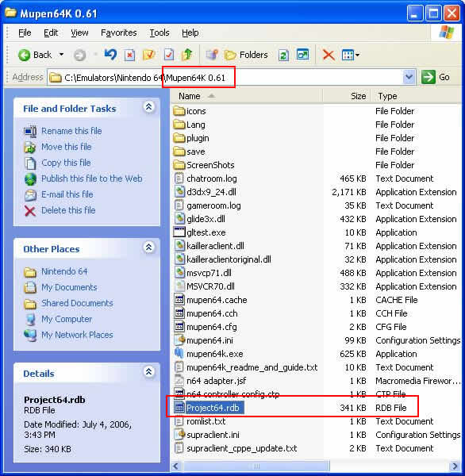Collapse the File and Folder Tasks panel
This screenshot has height=476, width=465.
pos(148,107)
